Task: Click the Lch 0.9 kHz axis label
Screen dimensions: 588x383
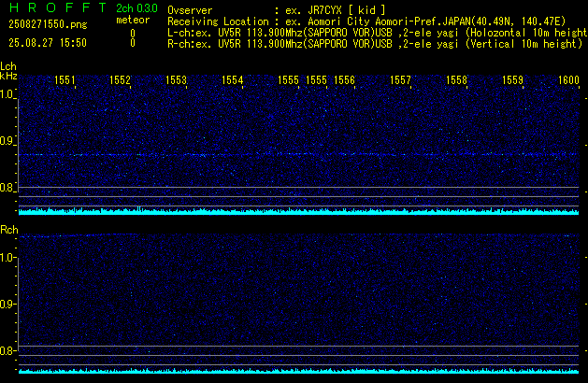Action: 7,141
